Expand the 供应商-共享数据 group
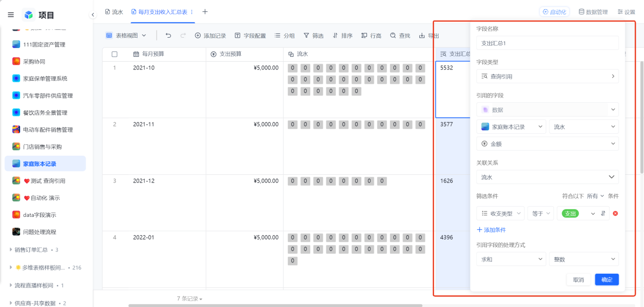The width and height of the screenshot is (644, 307). pos(11,303)
